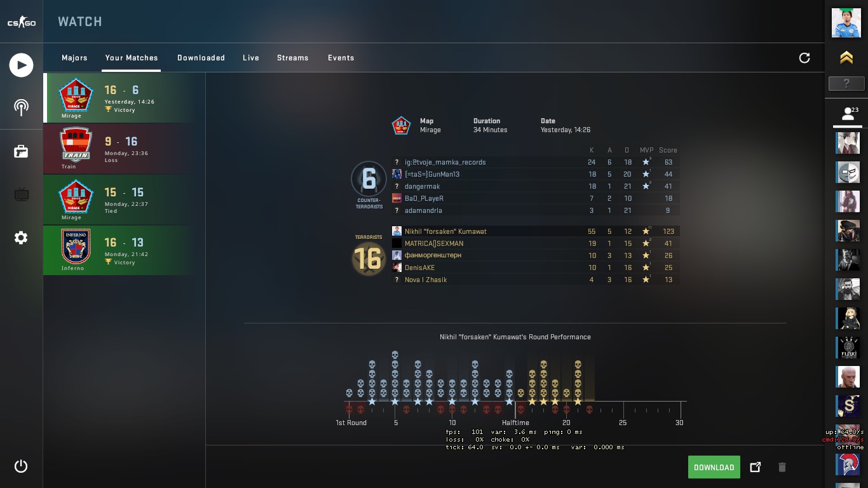Click the CS:GO logo icon
Viewport: 868px width, 488px height.
[x=21, y=22]
